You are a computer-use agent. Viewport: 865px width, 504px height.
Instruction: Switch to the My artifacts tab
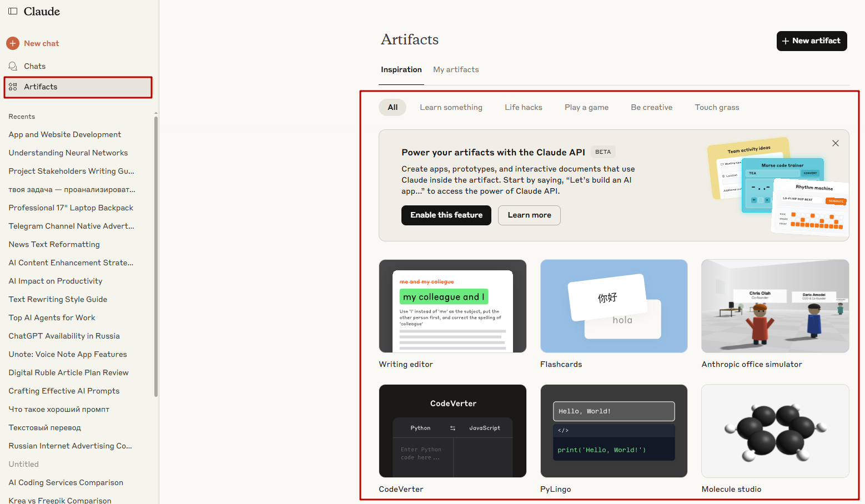pyautogui.click(x=456, y=69)
